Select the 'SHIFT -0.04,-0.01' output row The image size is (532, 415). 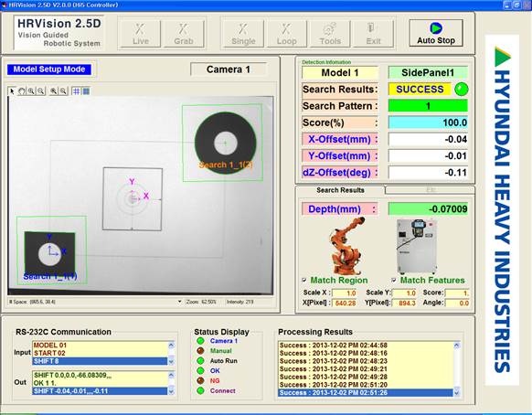click(100, 391)
